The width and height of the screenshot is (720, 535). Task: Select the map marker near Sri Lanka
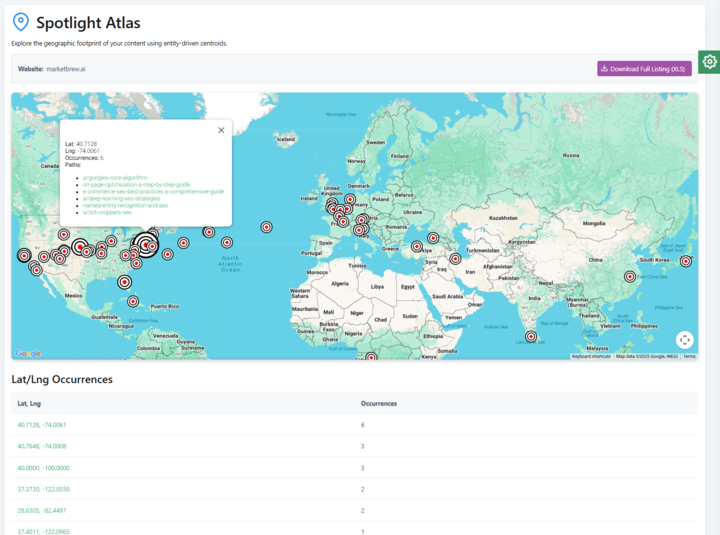tap(531, 337)
